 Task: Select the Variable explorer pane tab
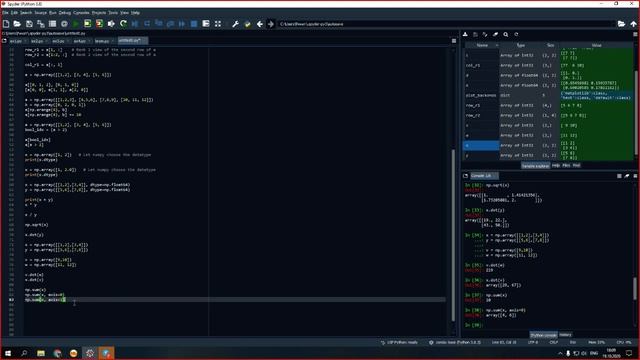536,166
